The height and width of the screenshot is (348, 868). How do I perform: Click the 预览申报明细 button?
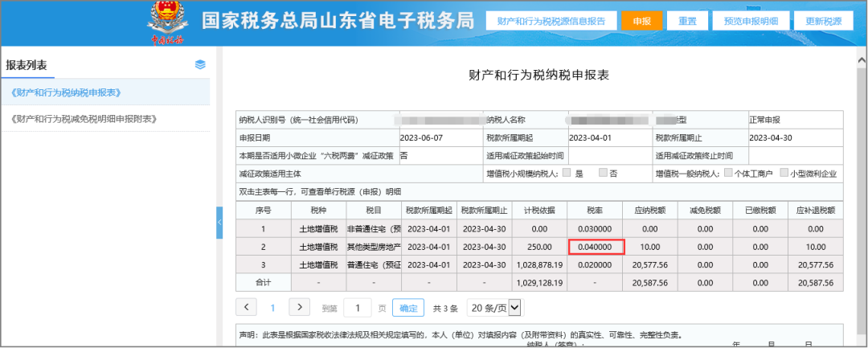tap(751, 21)
